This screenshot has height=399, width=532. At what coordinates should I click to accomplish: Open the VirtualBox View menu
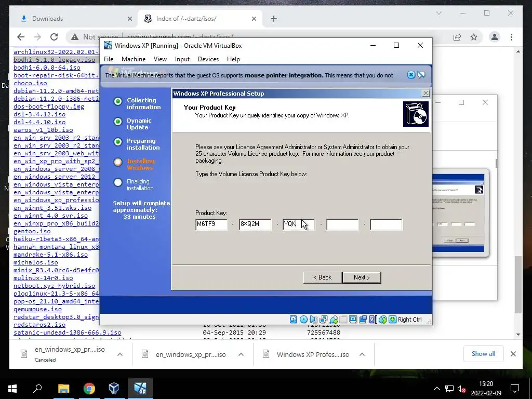(160, 59)
